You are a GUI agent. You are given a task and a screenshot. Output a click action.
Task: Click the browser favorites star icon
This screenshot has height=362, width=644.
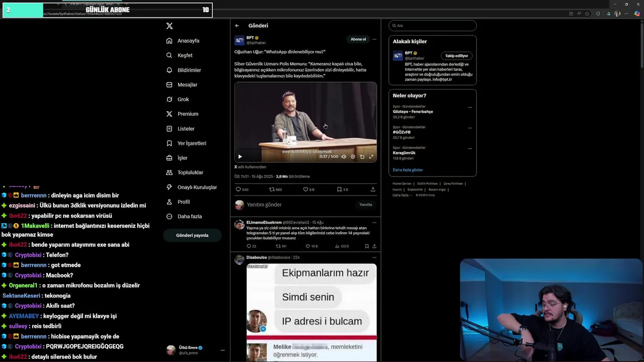click(x=587, y=14)
